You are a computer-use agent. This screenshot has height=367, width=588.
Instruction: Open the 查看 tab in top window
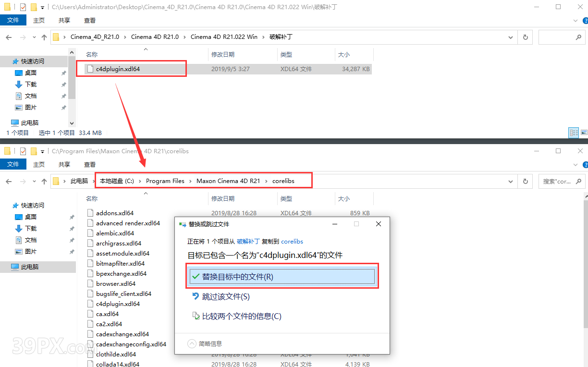[90, 20]
